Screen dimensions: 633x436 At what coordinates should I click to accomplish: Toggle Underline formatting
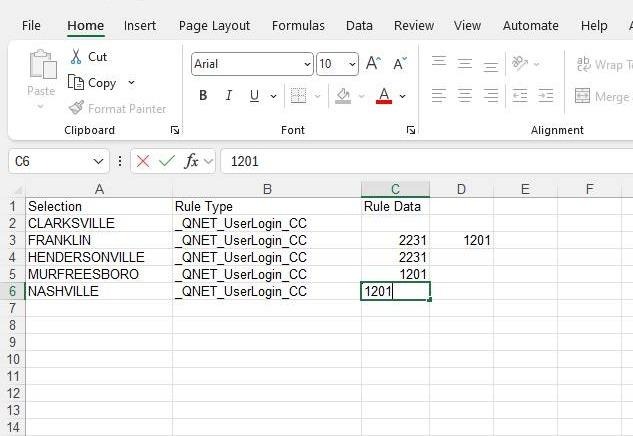254,96
